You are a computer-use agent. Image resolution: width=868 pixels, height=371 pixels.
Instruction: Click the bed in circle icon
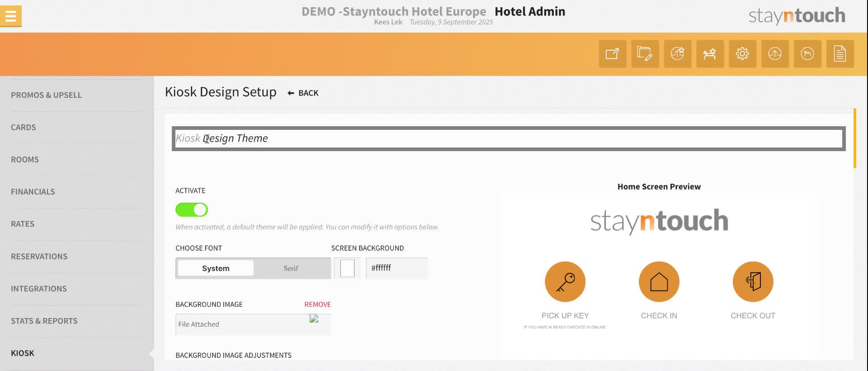click(x=808, y=54)
